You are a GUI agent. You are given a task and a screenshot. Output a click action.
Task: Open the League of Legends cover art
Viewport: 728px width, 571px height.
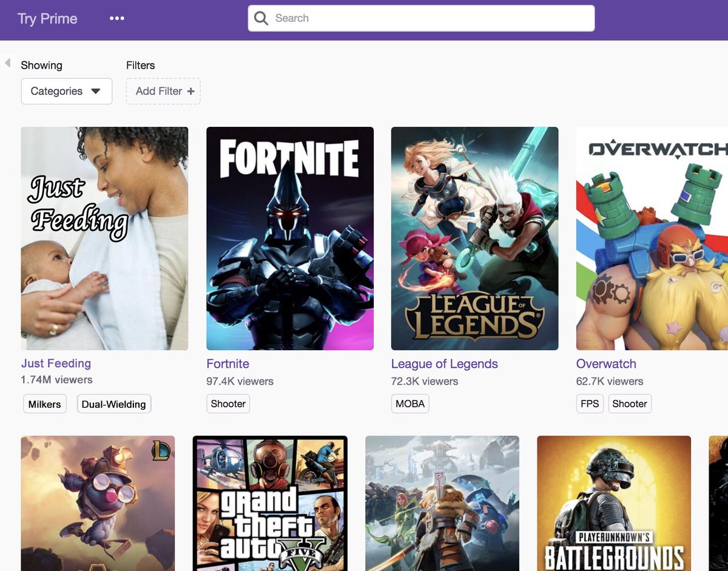click(474, 238)
